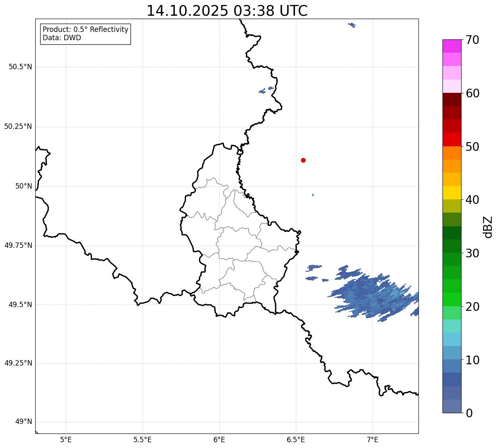Click the 6°E longitude label
This screenshot has height=448, width=498.
(219, 439)
